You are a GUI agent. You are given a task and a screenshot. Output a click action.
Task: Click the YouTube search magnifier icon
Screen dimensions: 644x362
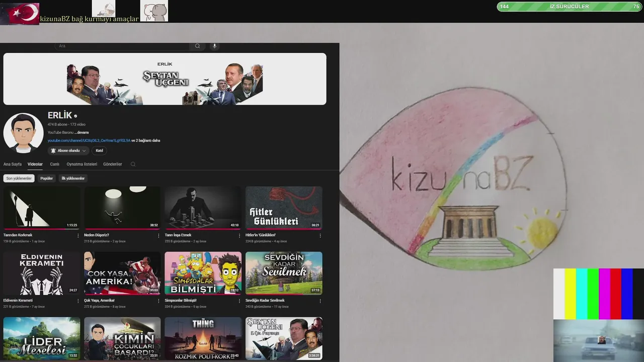tap(197, 46)
